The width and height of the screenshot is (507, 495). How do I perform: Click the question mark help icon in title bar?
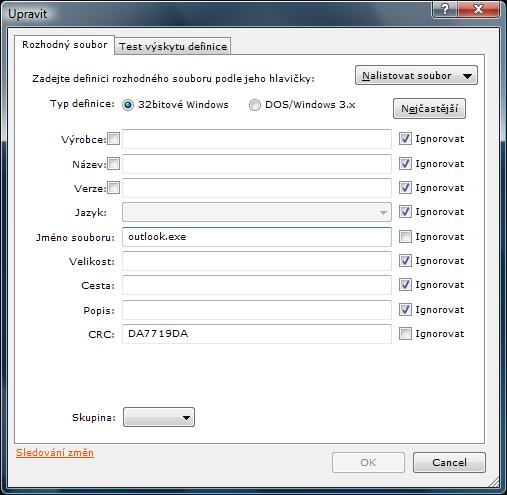(445, 9)
